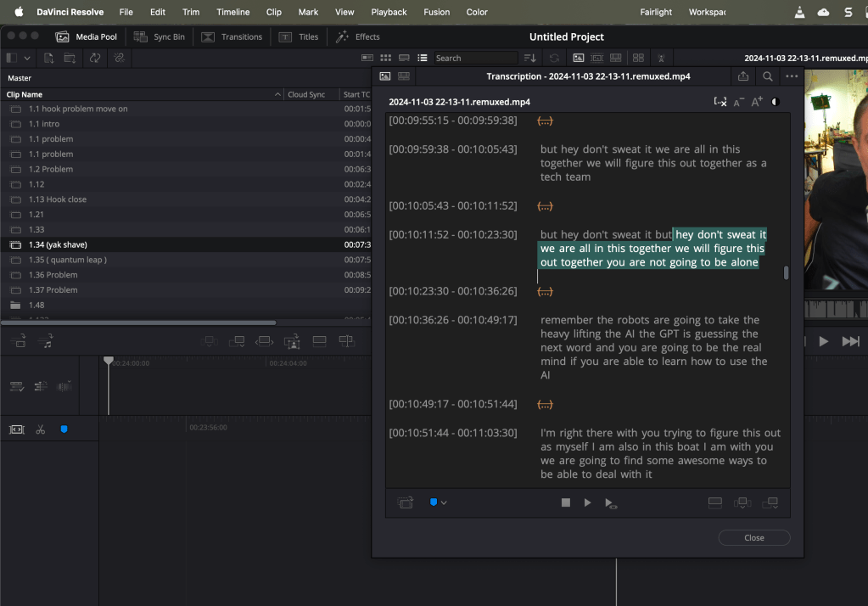
Task: Play the selected transcript loop
Action: coord(611,503)
